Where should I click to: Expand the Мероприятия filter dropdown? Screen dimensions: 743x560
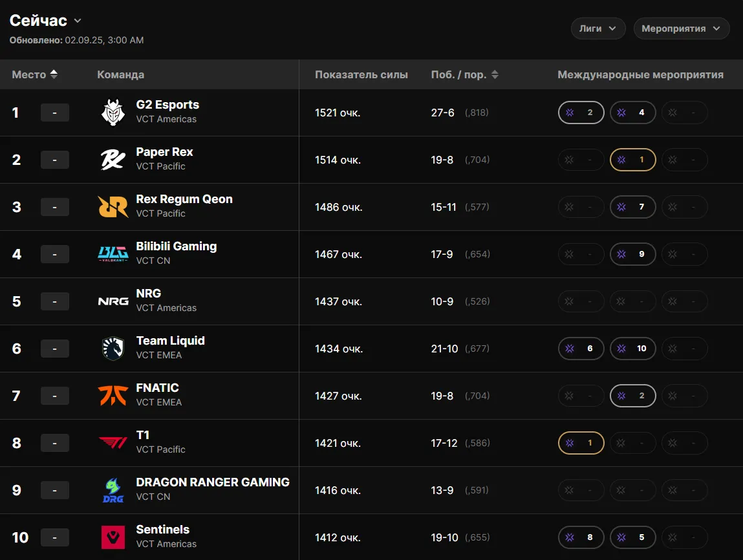pyautogui.click(x=682, y=28)
